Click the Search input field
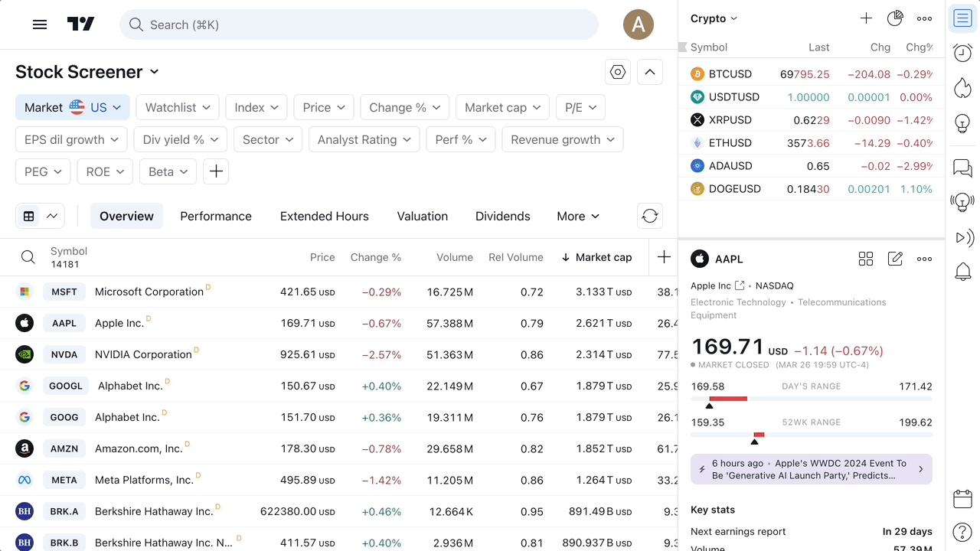 [x=358, y=24]
